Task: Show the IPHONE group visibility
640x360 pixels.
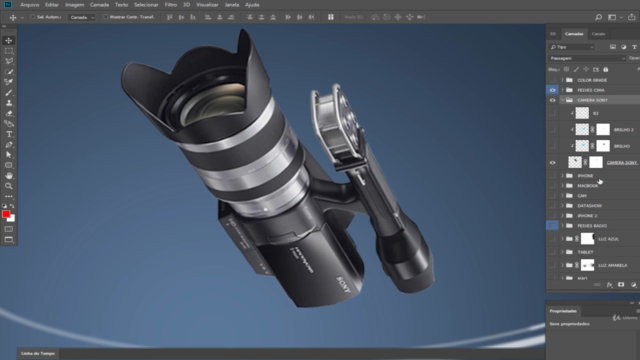Action: coord(552,176)
